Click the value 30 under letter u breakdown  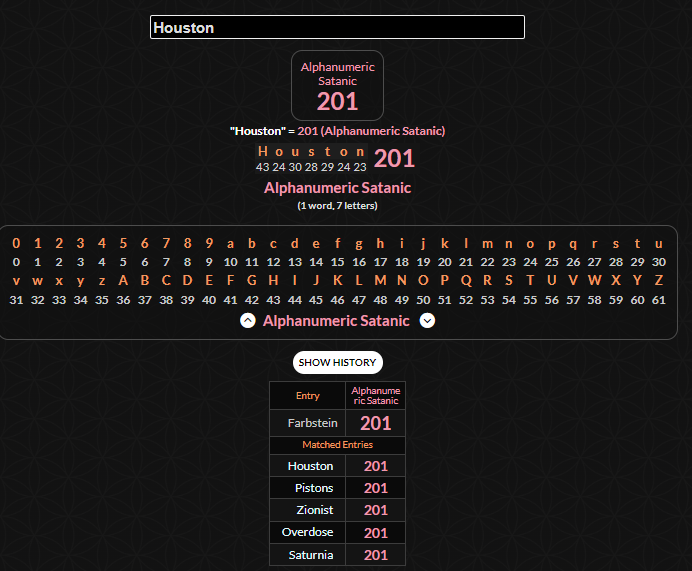pos(295,167)
